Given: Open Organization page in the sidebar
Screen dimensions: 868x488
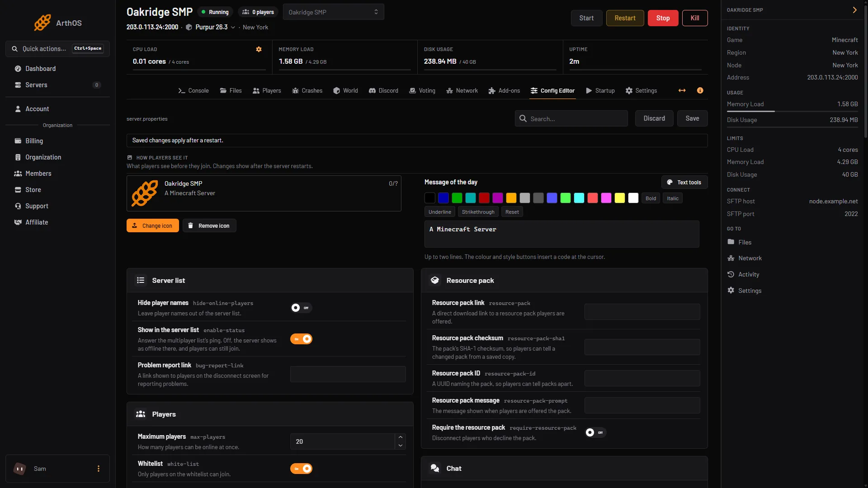Looking at the screenshot, I should [57, 157].
